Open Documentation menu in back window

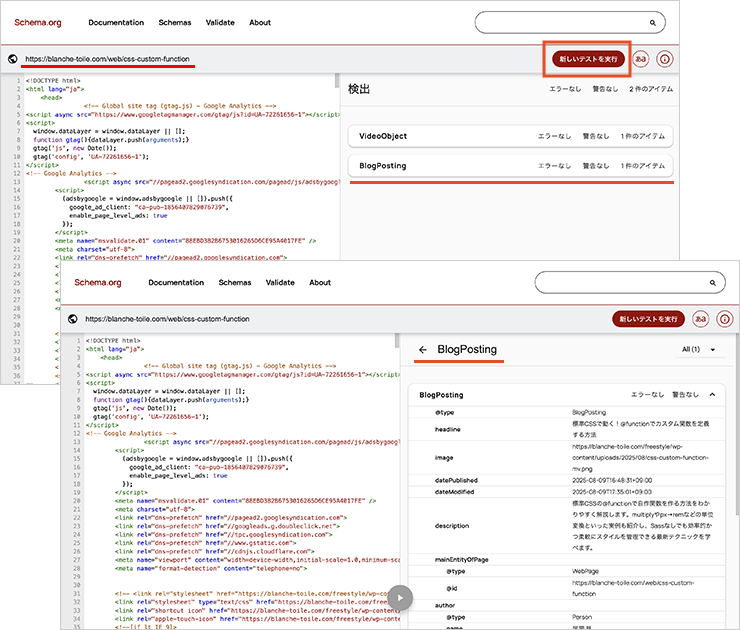pos(116,23)
